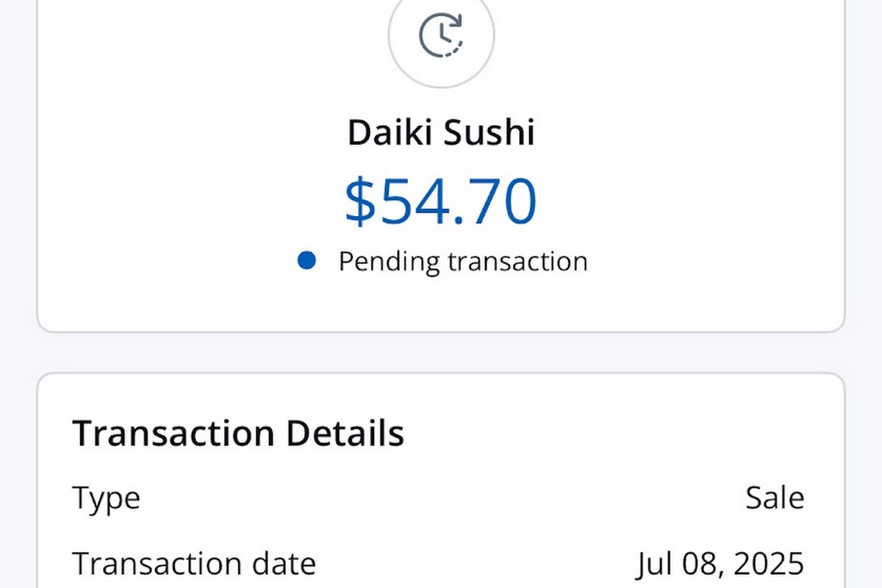Select the Jul 08, 2025 date value
882x588 pixels.
coord(720,564)
